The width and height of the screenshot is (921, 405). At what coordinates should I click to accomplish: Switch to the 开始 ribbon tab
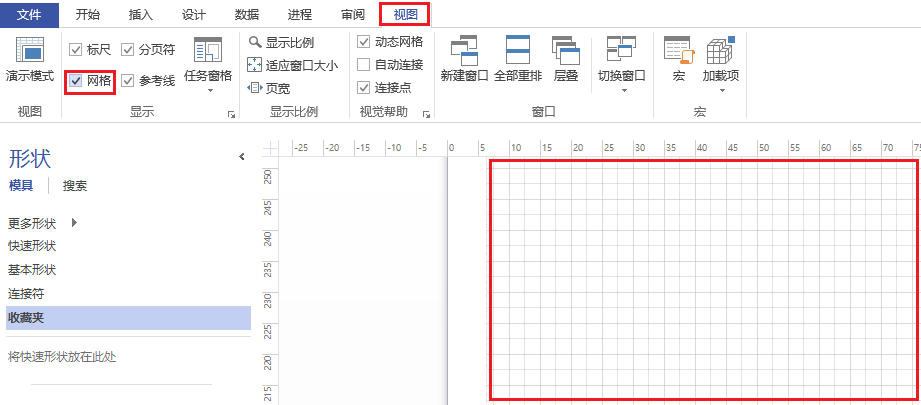88,15
